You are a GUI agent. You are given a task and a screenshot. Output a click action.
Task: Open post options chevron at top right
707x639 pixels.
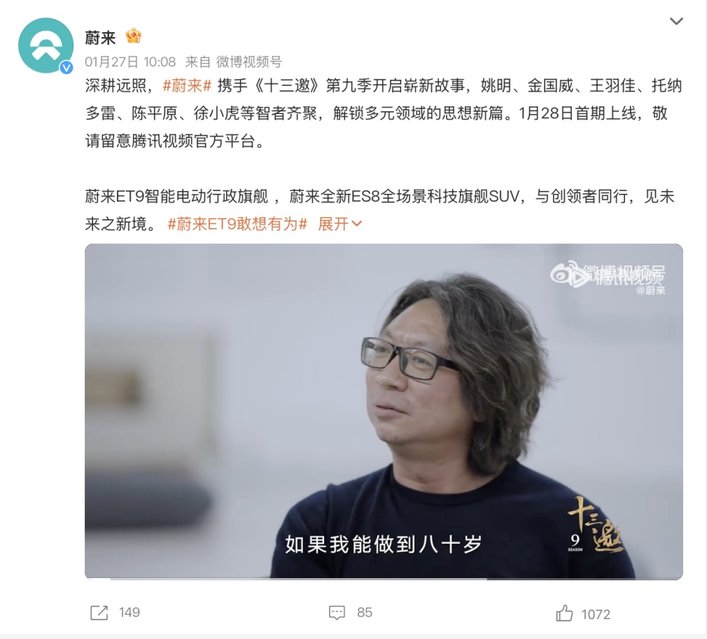pyautogui.click(x=676, y=21)
